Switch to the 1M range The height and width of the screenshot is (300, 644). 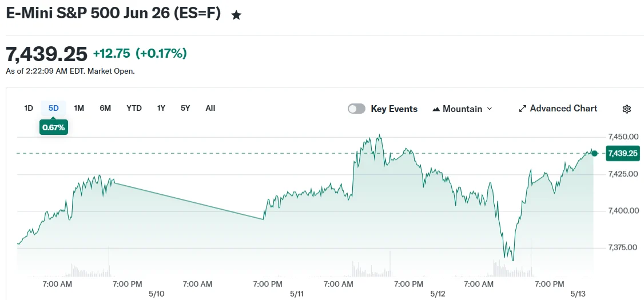[79, 109]
